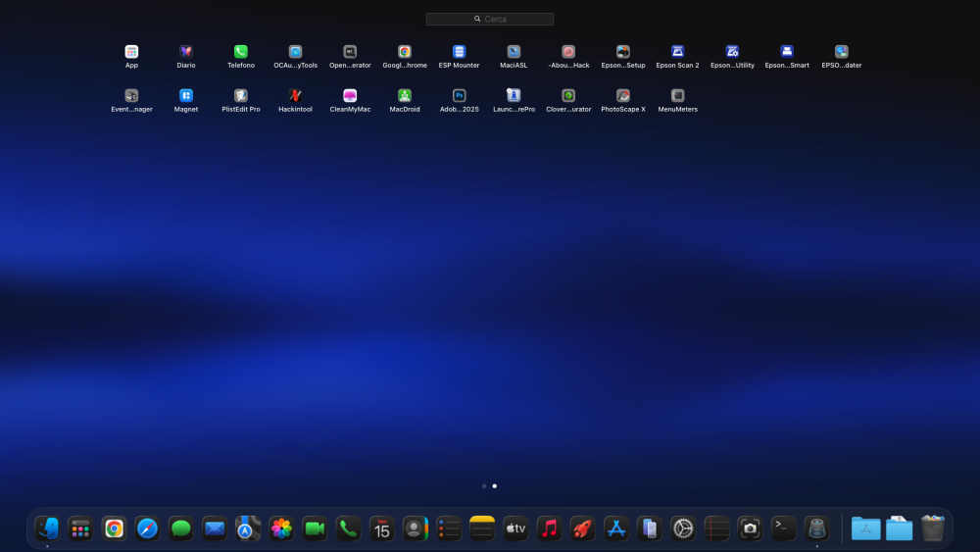The width and height of the screenshot is (980, 552).
Task: Open Terminal from the Dock
Action: tap(783, 528)
